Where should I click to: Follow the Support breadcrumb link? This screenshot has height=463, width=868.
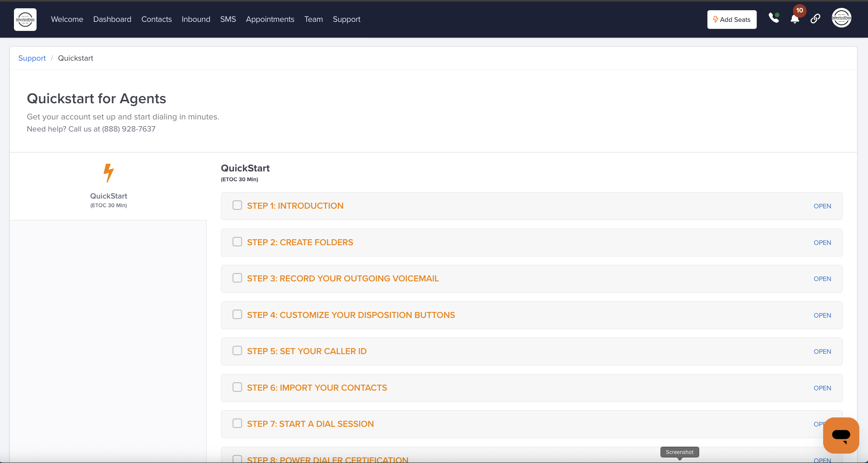click(32, 58)
